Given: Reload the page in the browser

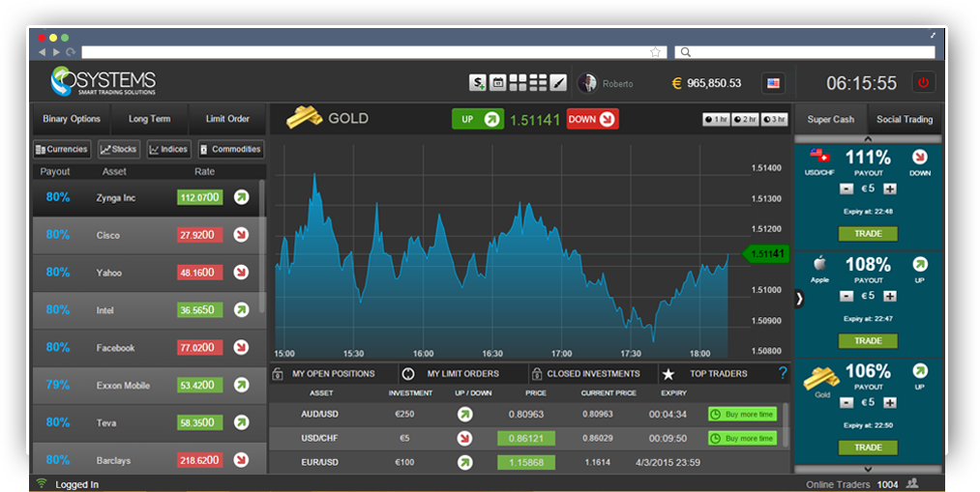Looking at the screenshot, I should [x=71, y=52].
